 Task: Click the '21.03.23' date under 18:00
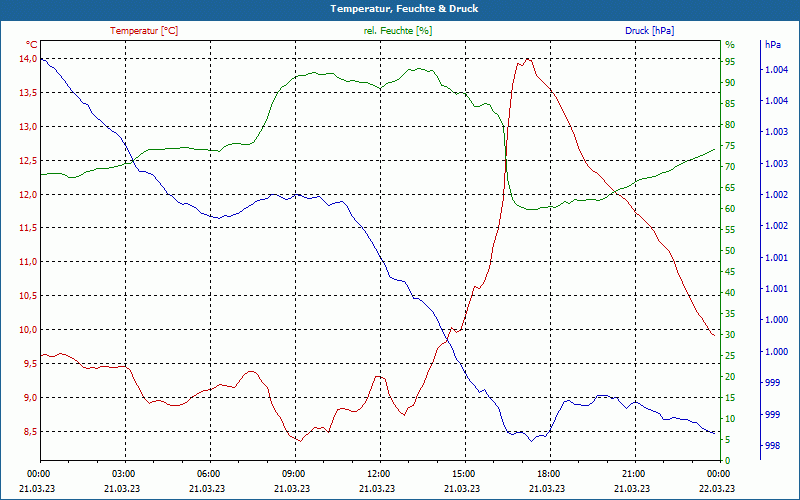(x=547, y=488)
